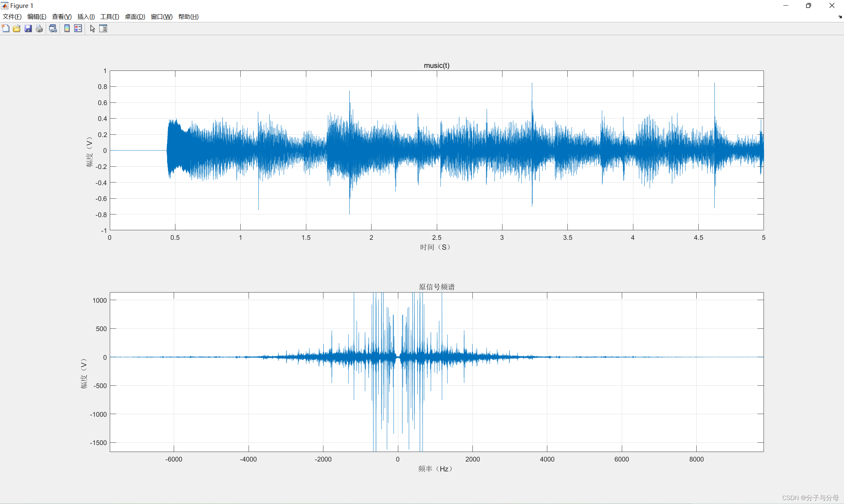The height and width of the screenshot is (504, 844).
Task: Open file using the folder icon
Action: click(17, 29)
